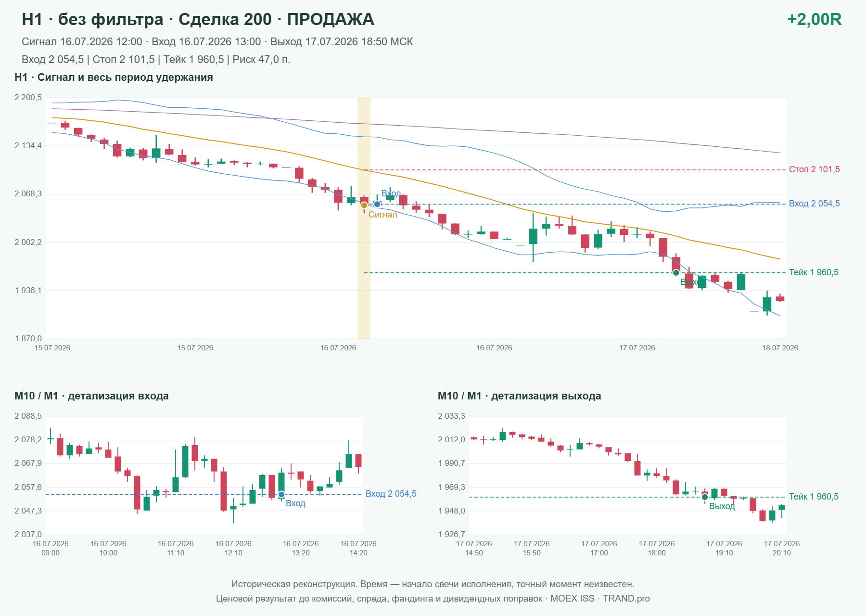The image size is (866, 616).
Task: Select heading "M10 / M1 · детализация выхода"
Action: point(520,396)
